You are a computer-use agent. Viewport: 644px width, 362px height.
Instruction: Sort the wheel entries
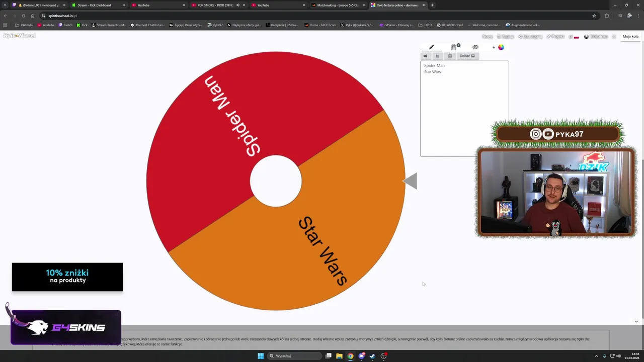(x=437, y=56)
